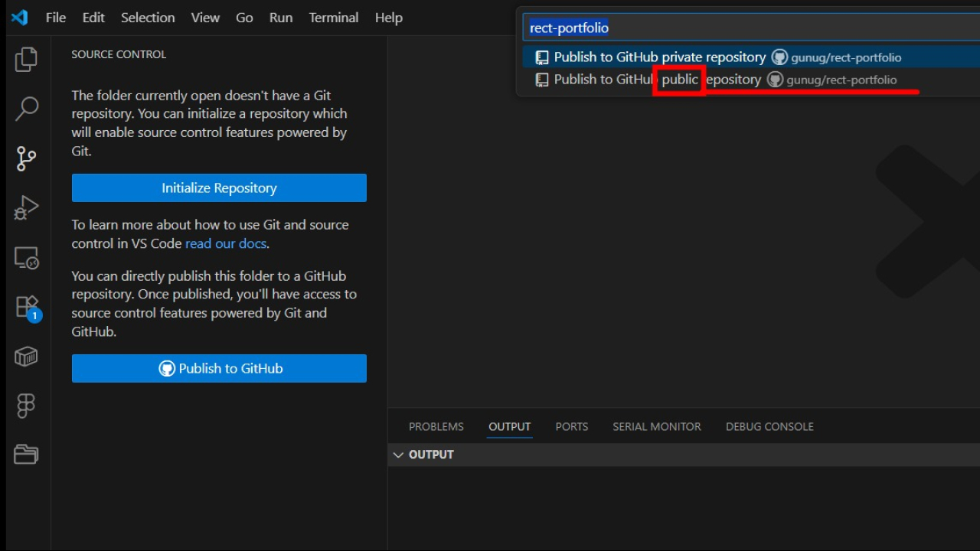Screen dimensions: 980x551
Task: Switch to the SERIAL MONITOR tab
Action: [x=657, y=427]
